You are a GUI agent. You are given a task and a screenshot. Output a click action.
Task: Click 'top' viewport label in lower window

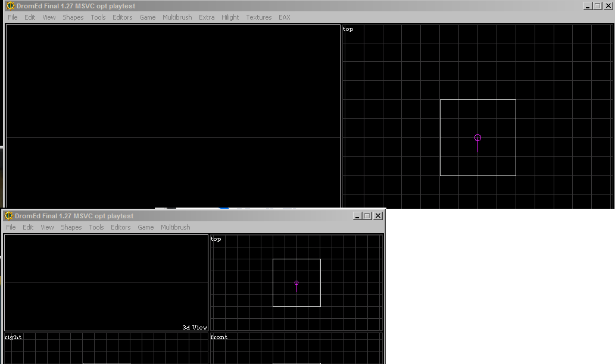coord(216,239)
